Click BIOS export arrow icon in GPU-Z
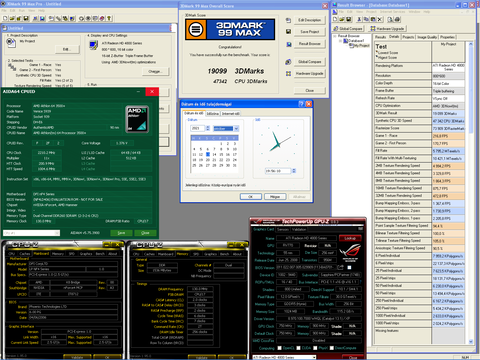 (340, 267)
